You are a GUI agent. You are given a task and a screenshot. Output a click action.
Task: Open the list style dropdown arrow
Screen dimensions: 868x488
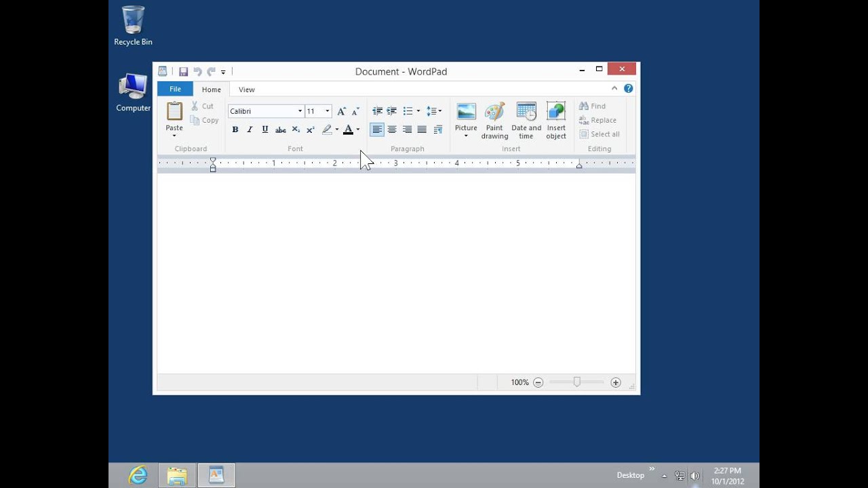coord(418,111)
